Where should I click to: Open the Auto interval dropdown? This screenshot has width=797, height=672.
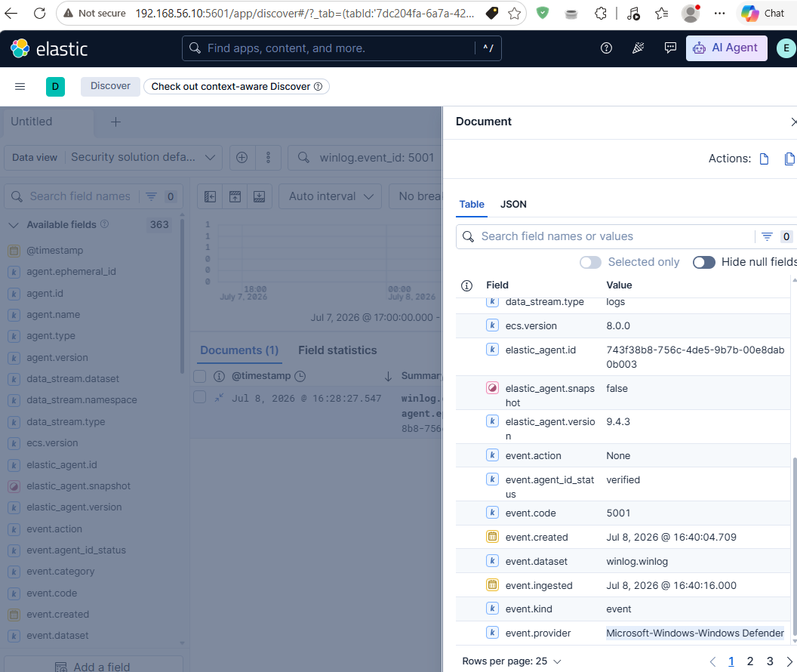point(331,196)
